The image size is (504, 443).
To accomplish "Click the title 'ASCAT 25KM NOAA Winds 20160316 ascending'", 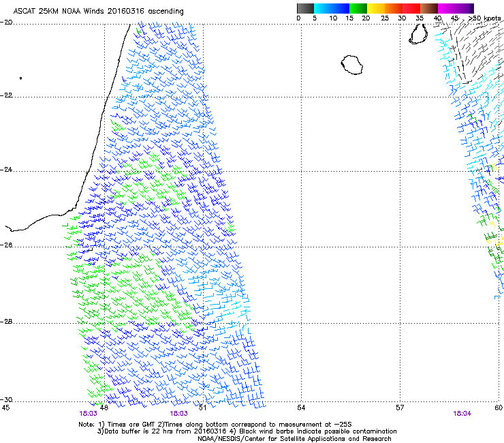I will [x=98, y=12].
